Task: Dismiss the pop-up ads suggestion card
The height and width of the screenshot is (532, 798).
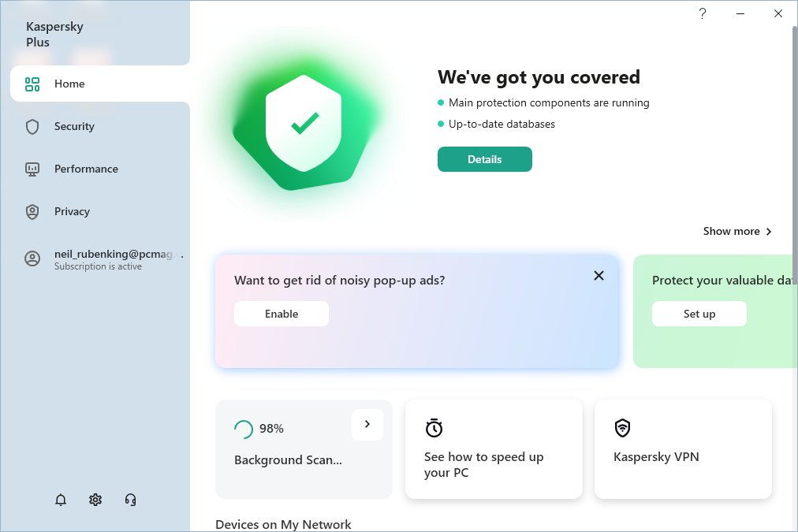Action: [598, 275]
